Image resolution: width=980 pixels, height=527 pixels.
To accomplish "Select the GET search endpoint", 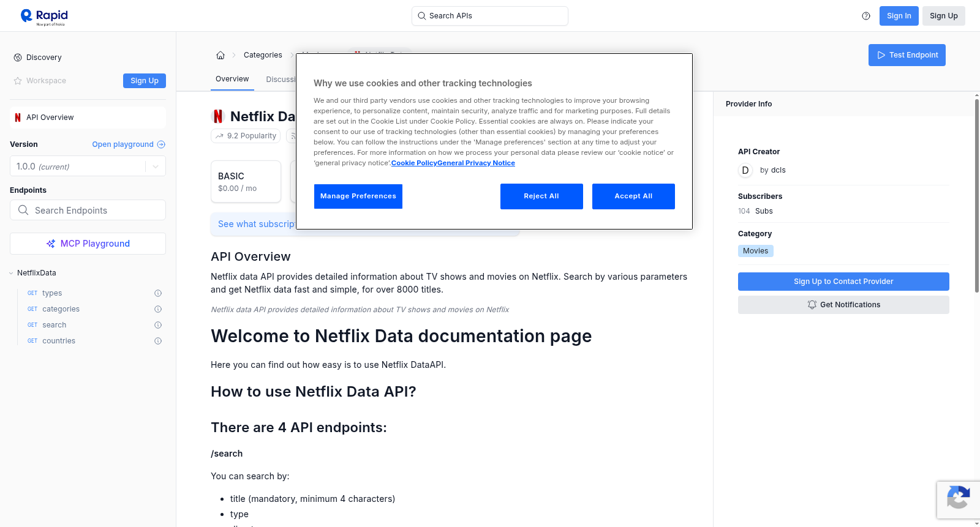I will 47,325.
